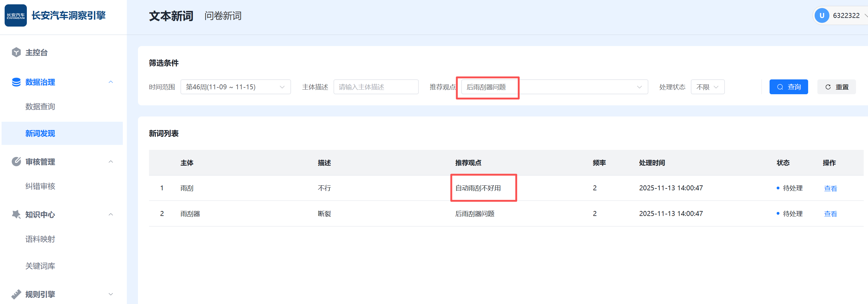
Task: Click the user avatar U icon
Action: coord(821,15)
